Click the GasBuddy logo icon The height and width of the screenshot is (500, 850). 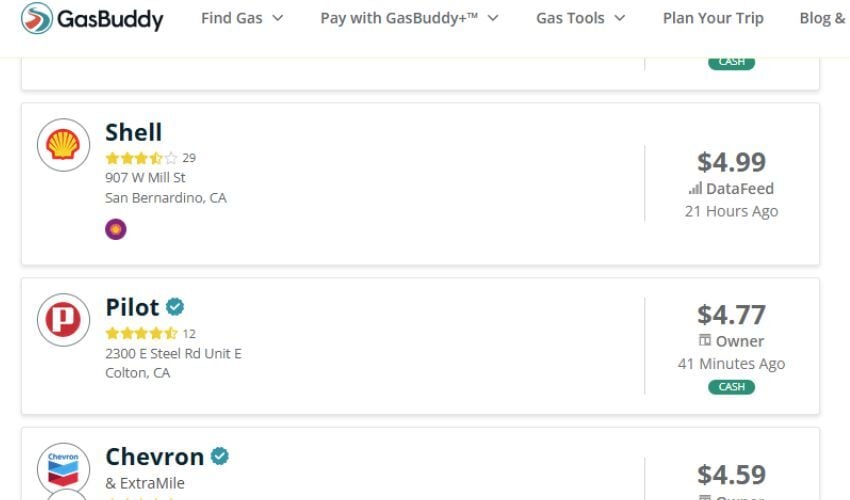37,18
